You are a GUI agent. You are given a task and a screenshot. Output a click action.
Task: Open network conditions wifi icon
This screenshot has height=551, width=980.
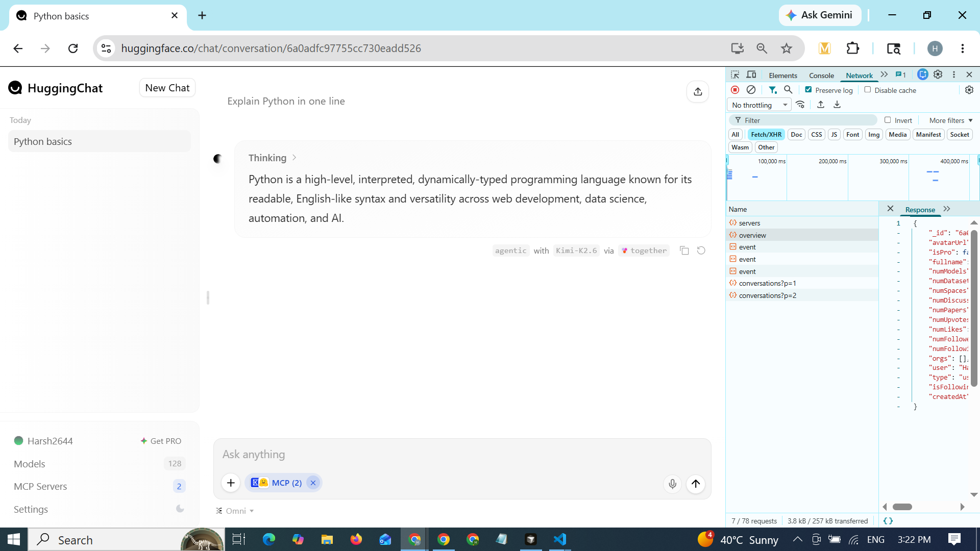(x=800, y=105)
